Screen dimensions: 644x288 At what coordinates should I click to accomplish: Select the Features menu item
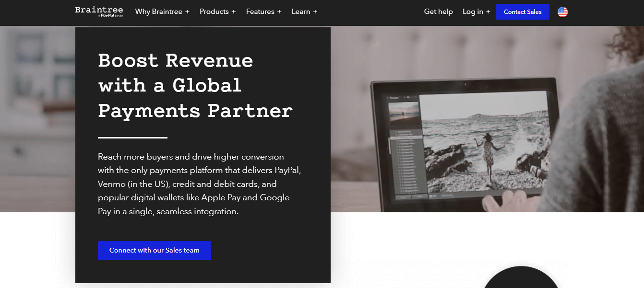coord(260,12)
